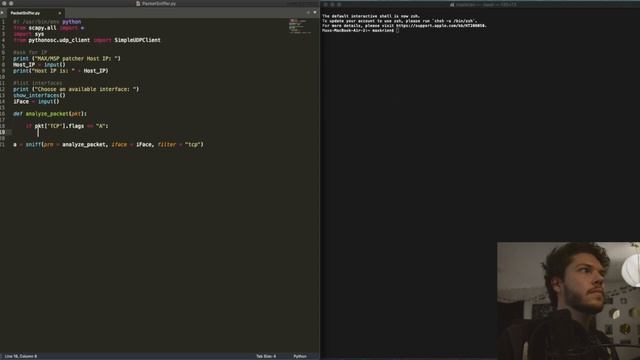The width and height of the screenshot is (640, 360).
Task: Click the 'MAX/MSP patcher Host IP' print line
Action: [67, 58]
